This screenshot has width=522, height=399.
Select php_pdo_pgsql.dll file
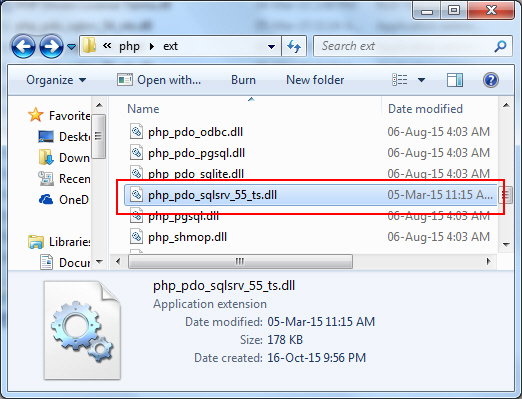(x=196, y=153)
